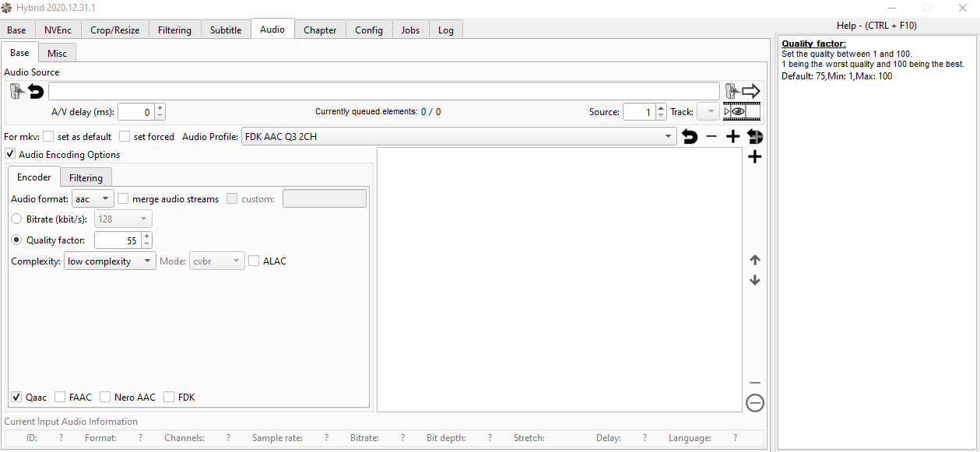Increase the Quality factor value
This screenshot has width=980, height=452.
pyautogui.click(x=147, y=237)
